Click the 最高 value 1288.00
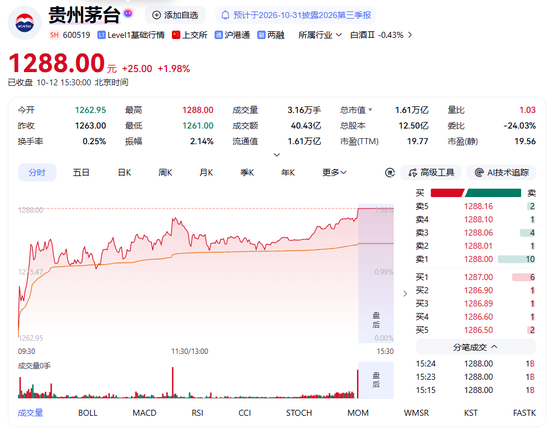 [x=198, y=110]
